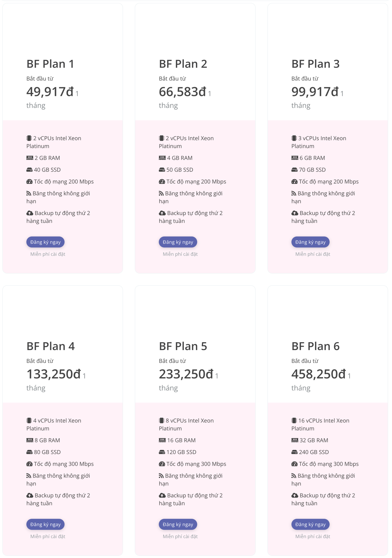Subscribe to BF Plan 6 with Đăng ký ngay

coord(311,525)
